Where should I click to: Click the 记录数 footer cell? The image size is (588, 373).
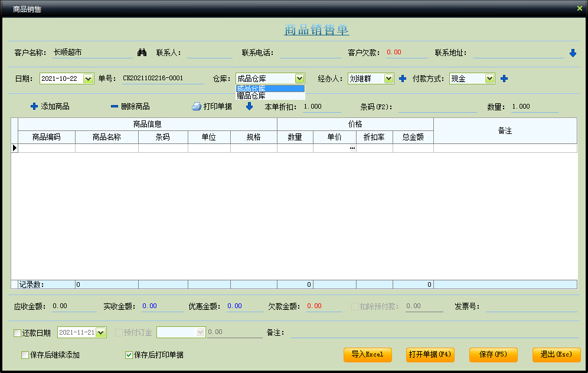pos(47,284)
